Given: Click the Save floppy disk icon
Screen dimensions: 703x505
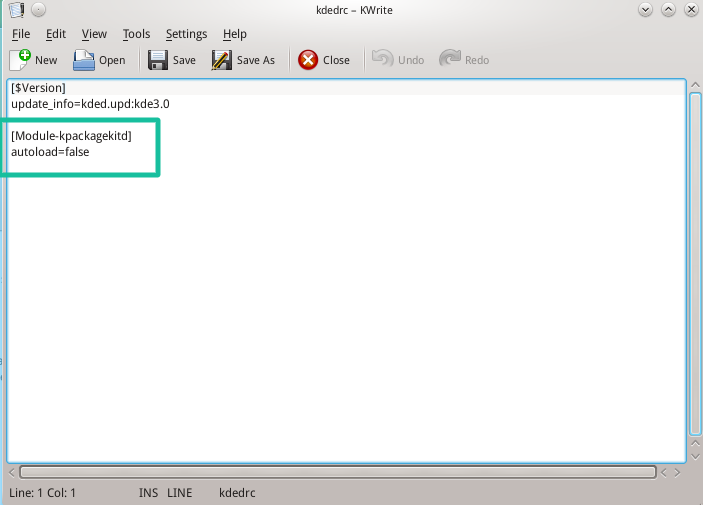Looking at the screenshot, I should coord(158,60).
